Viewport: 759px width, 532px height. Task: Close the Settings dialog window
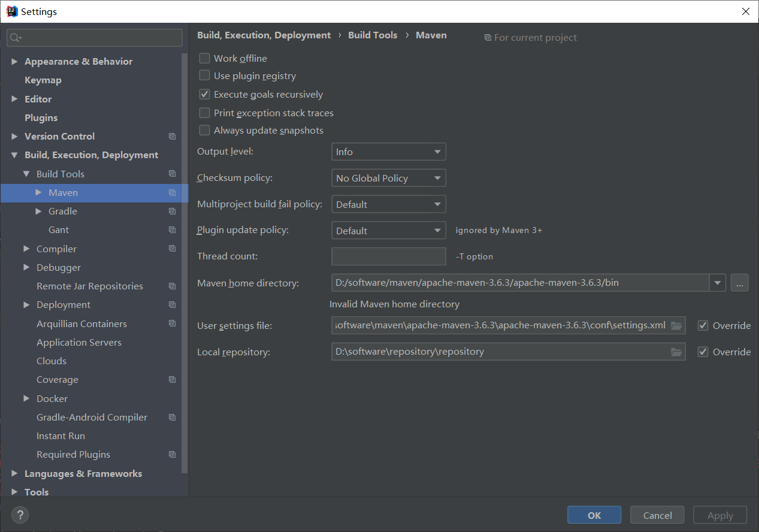746,11
